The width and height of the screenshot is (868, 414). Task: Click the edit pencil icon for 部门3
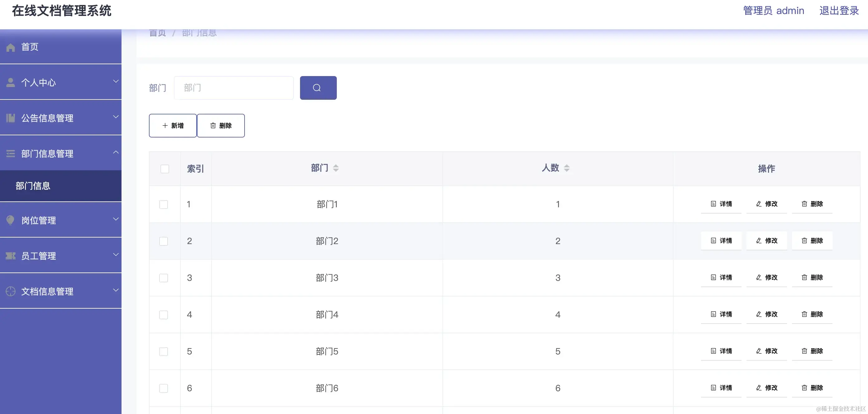[759, 277]
